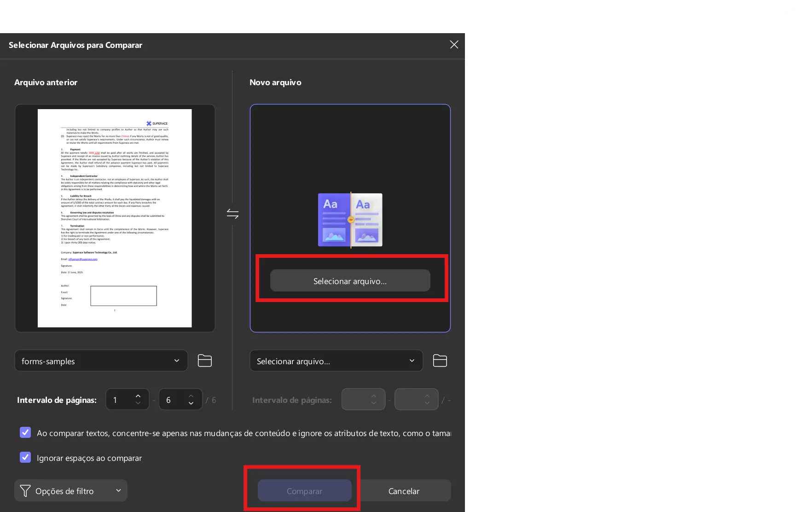The height and width of the screenshot is (512, 812).
Task: Decrease the start page with down arrow
Action: pos(139,404)
